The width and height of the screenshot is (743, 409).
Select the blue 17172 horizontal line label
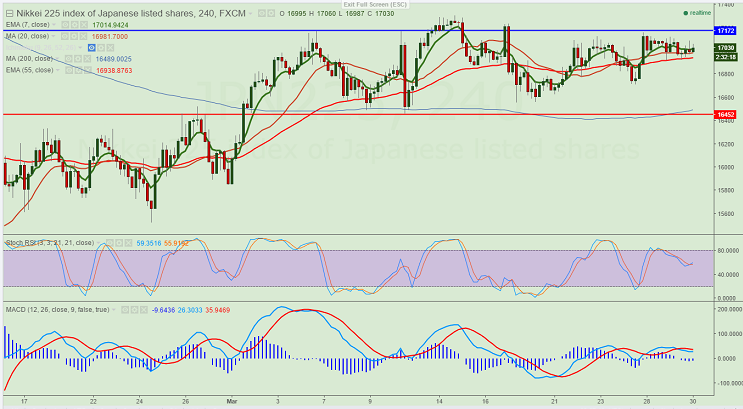tap(726, 31)
